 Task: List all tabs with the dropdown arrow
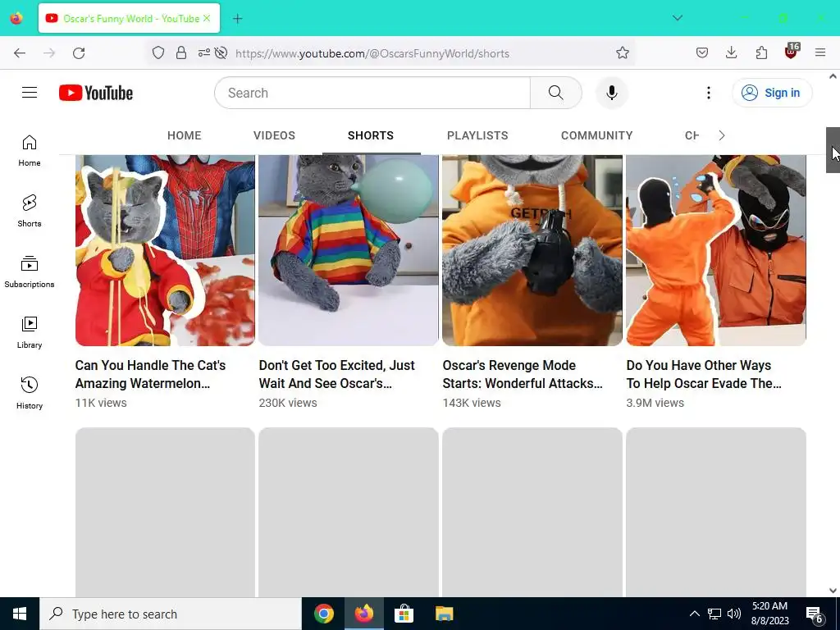677,18
